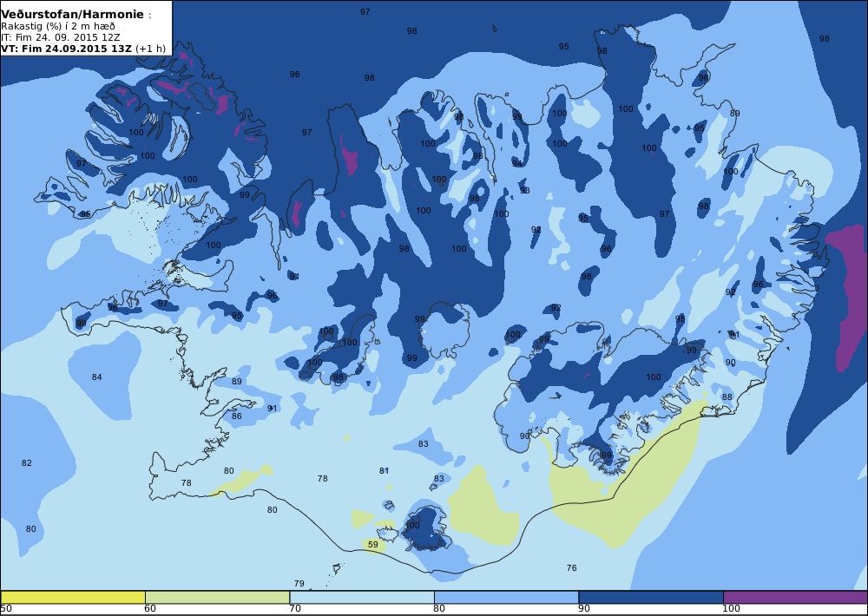868x616 pixels.
Task: Click the '59' humidity value on the map
Action: coord(373,545)
